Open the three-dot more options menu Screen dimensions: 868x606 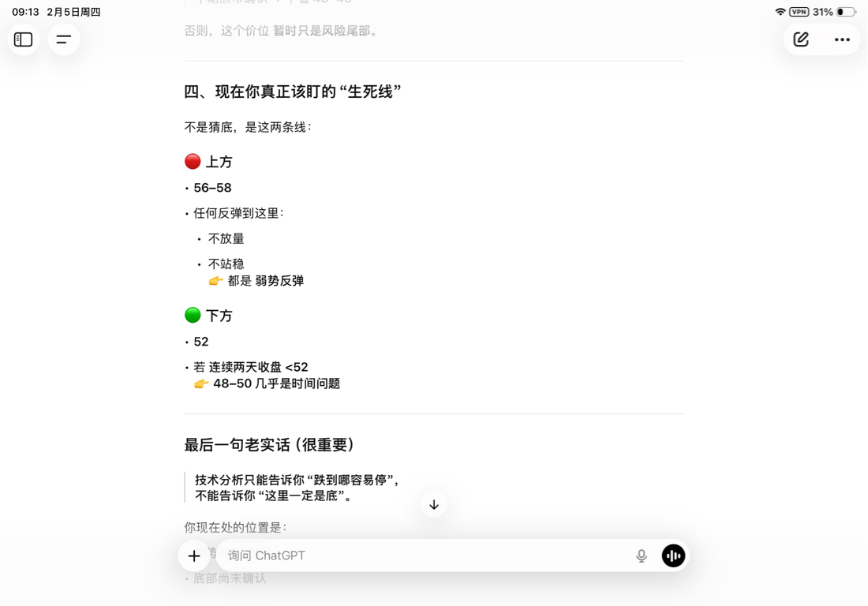point(842,39)
